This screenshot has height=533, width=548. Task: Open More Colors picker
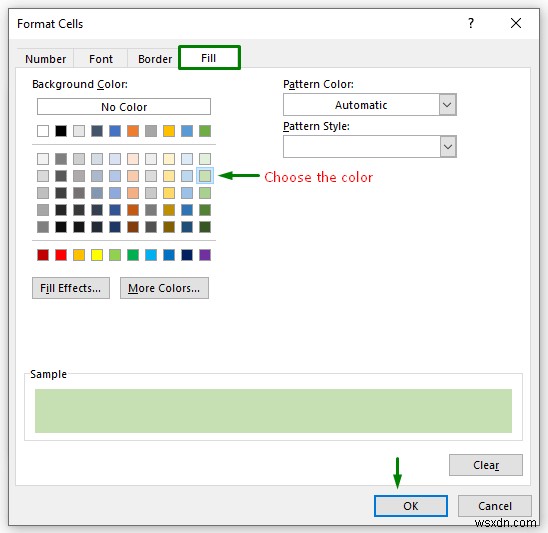(x=164, y=288)
